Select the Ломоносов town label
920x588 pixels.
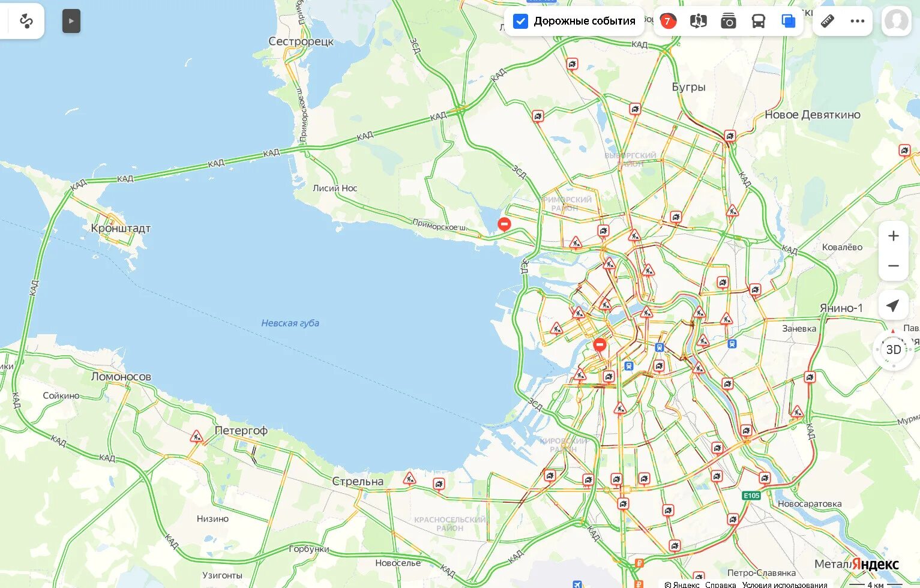click(x=121, y=376)
